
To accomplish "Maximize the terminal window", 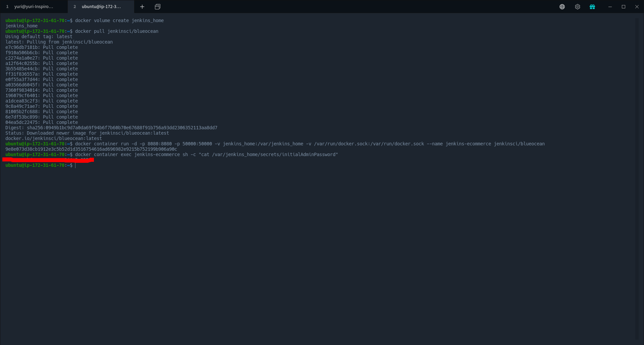I will (x=624, y=7).
